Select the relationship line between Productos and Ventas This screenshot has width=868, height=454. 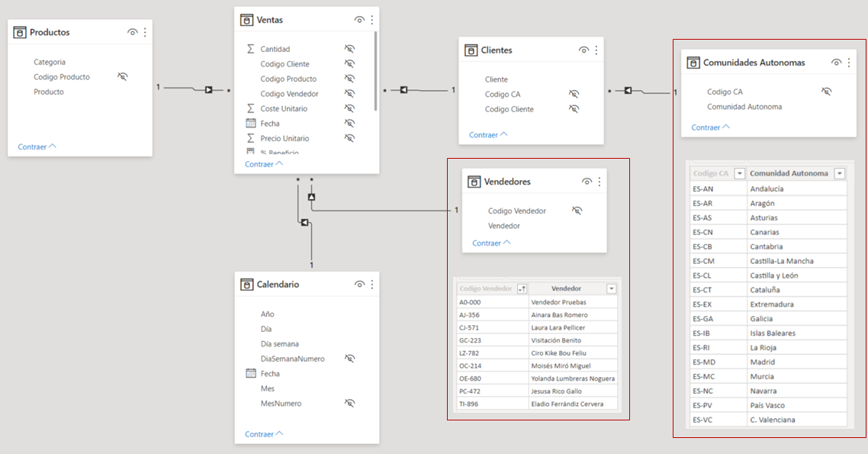coord(191,88)
